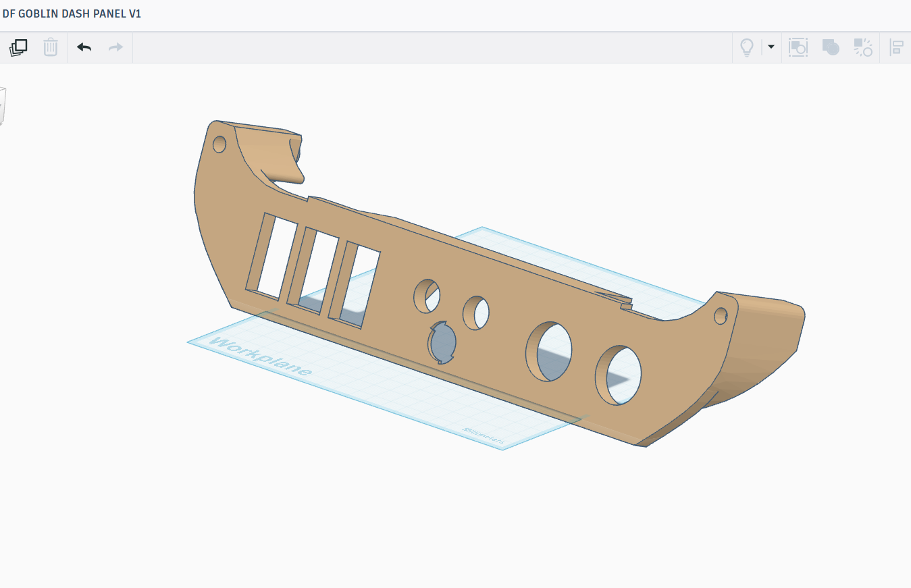Click the view cube at left edge
Image resolution: width=911 pixels, height=588 pixels.
pyautogui.click(x=3, y=106)
